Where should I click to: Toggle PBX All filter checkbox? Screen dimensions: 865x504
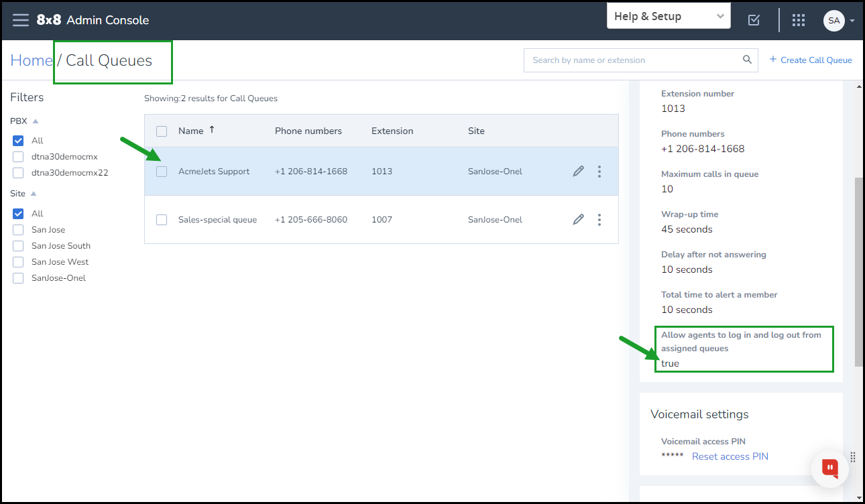click(18, 141)
